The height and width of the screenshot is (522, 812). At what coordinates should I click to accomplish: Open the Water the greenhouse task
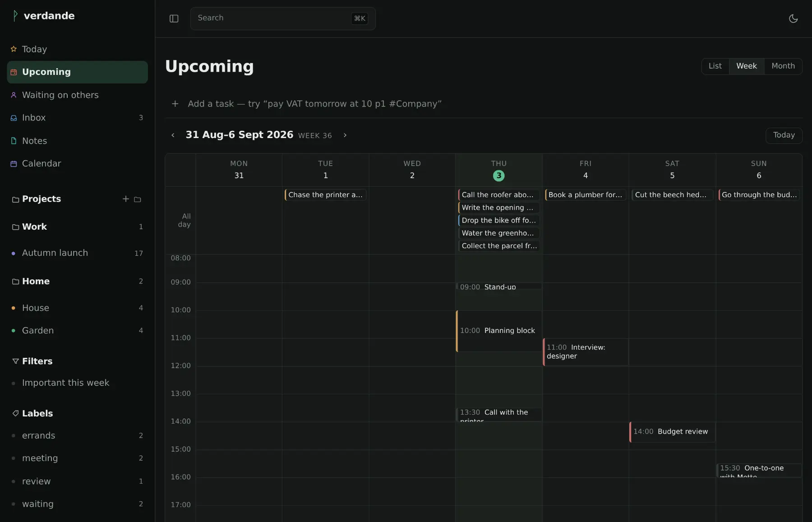click(498, 233)
